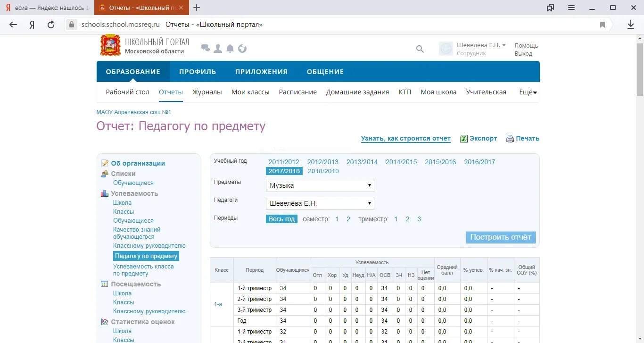This screenshot has width=644, height=343.
Task: Click the Построить отчёт button
Action: pos(501,237)
